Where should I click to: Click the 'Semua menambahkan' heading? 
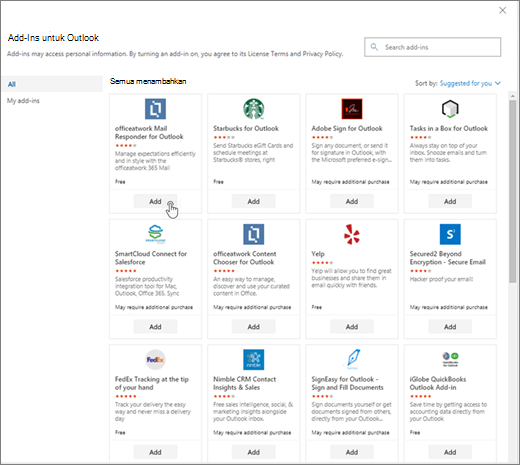(148, 81)
